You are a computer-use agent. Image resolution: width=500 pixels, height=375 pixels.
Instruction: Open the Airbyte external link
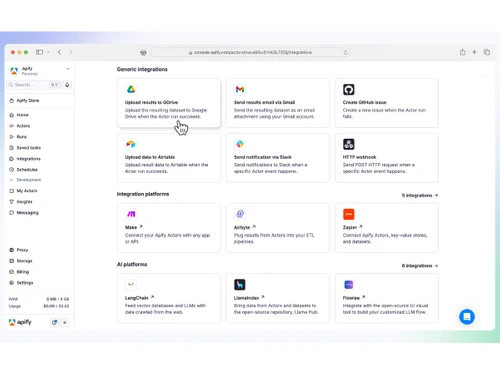point(245,227)
